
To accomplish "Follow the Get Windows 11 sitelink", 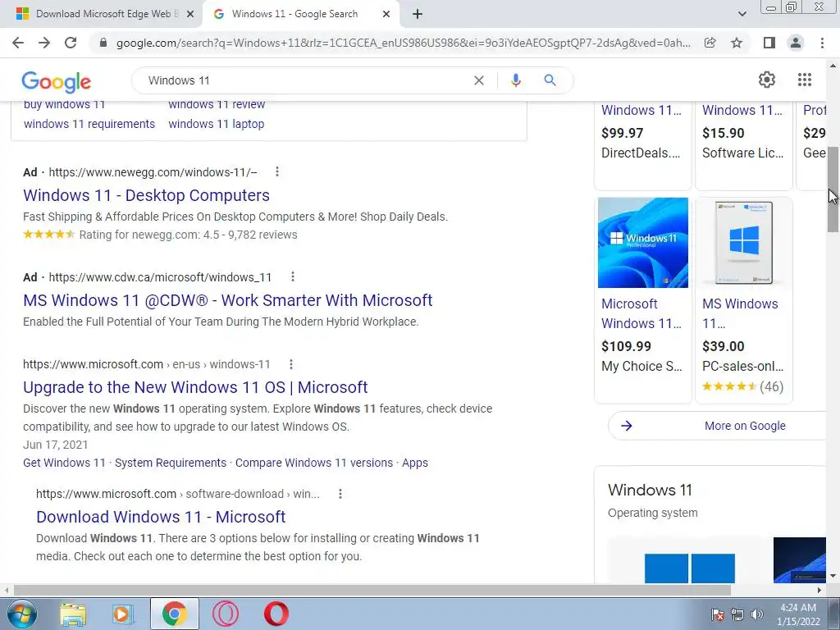I will 64,463.
